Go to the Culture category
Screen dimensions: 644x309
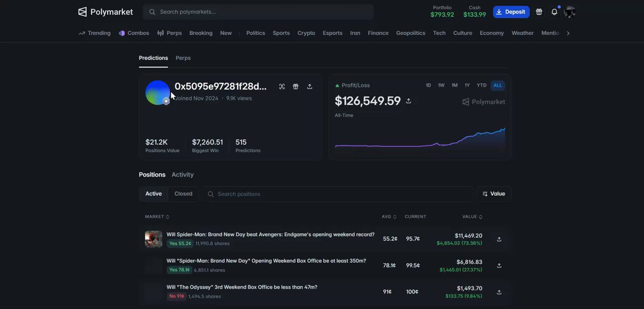point(463,33)
